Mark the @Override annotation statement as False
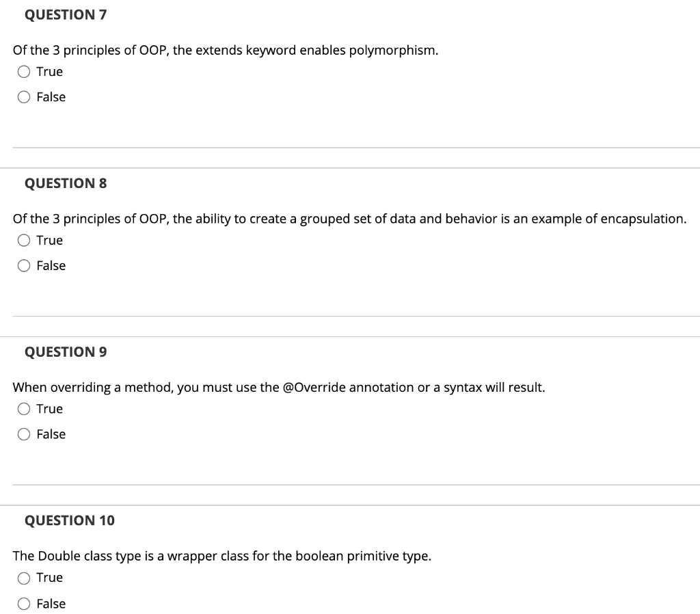This screenshot has height=614, width=700. coord(23,433)
